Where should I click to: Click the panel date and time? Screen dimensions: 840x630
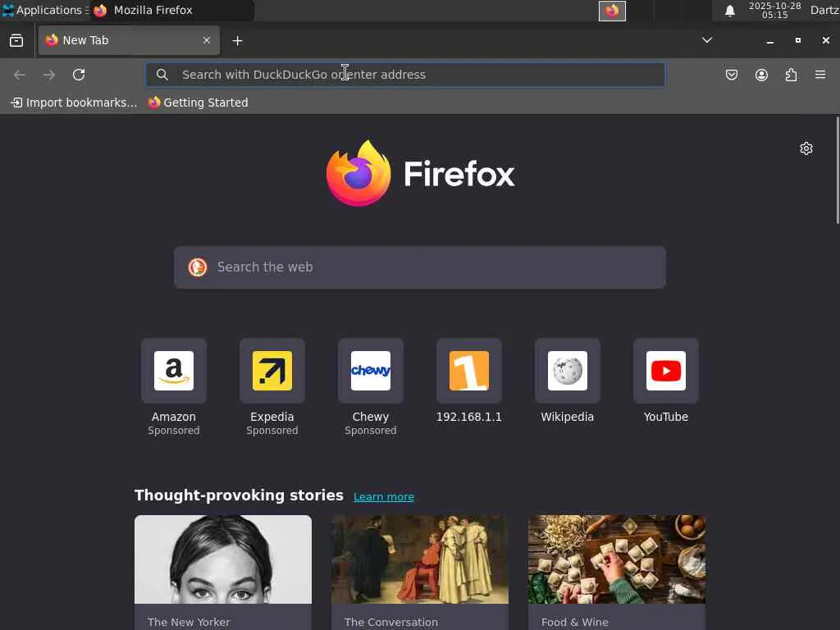coord(774,10)
